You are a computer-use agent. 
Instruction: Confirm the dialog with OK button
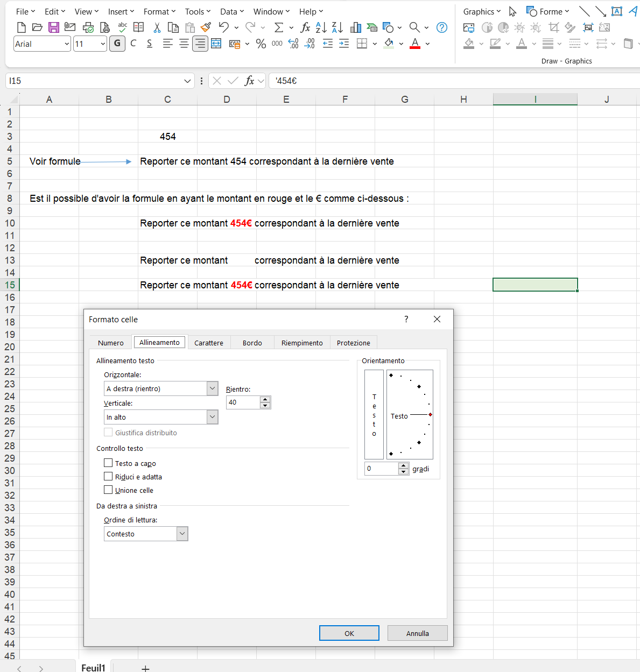point(349,633)
